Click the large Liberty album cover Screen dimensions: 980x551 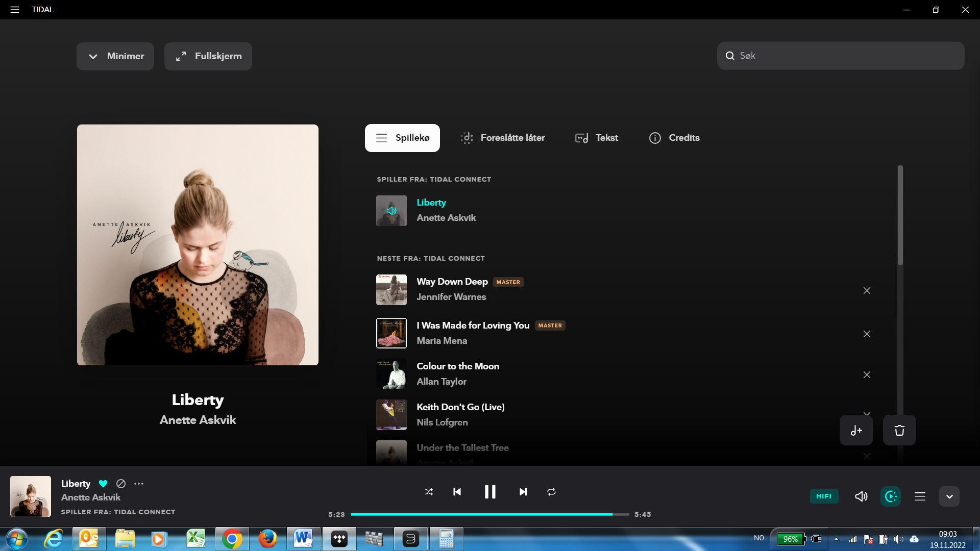198,245
